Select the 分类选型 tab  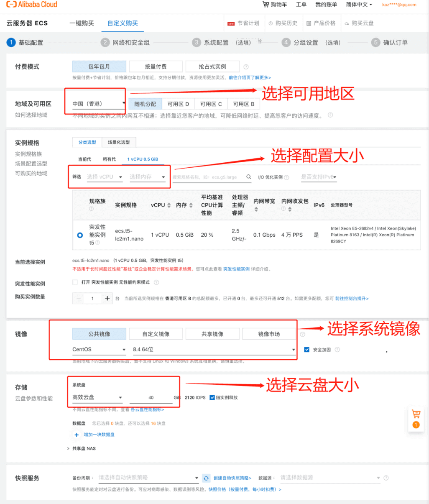pyautogui.click(x=87, y=143)
